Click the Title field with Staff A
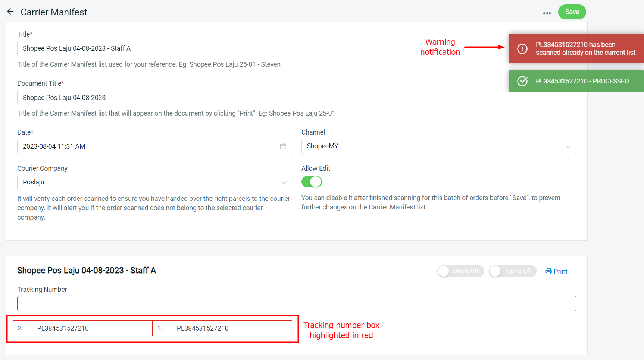The image size is (644, 360). pos(224,48)
